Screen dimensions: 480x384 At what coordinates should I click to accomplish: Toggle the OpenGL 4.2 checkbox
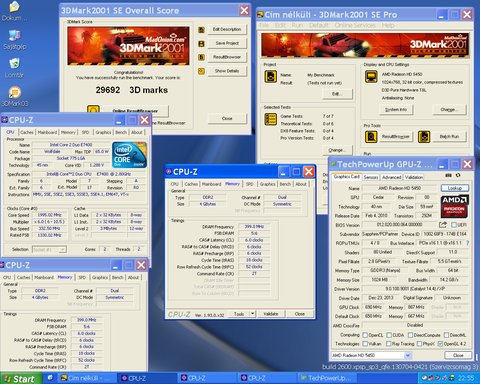[x=440, y=344]
